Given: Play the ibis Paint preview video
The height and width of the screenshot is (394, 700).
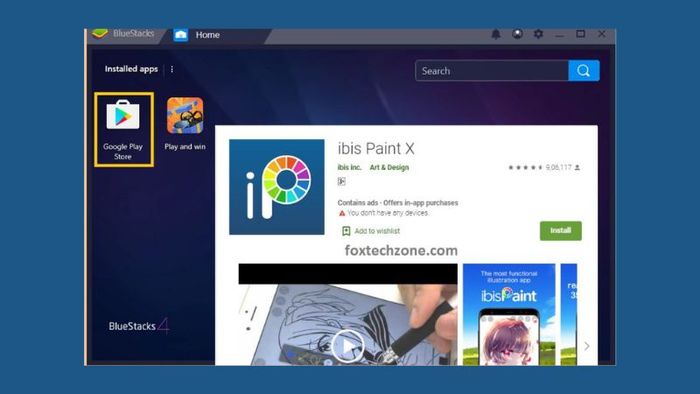Looking at the screenshot, I should click(x=348, y=345).
